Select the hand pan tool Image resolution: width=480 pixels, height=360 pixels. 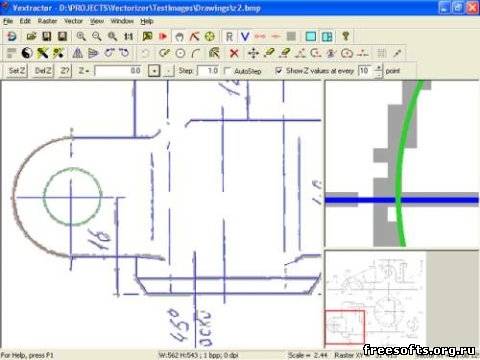[x=179, y=36]
